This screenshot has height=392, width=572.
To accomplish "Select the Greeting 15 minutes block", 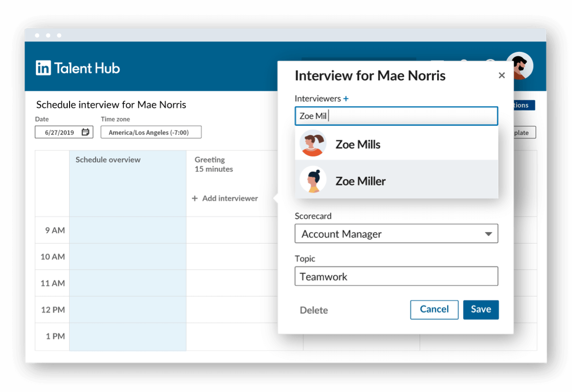I will point(213,165).
